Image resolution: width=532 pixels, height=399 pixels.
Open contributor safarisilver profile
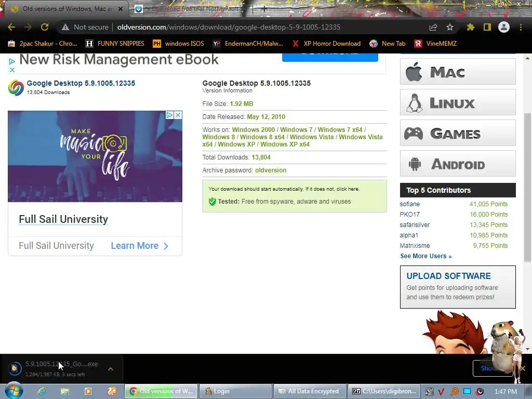click(415, 225)
